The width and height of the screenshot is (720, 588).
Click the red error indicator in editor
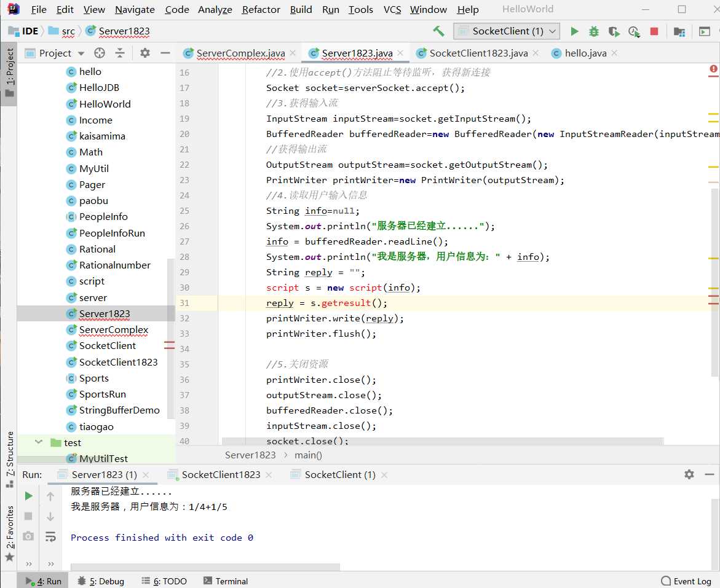[x=713, y=69]
